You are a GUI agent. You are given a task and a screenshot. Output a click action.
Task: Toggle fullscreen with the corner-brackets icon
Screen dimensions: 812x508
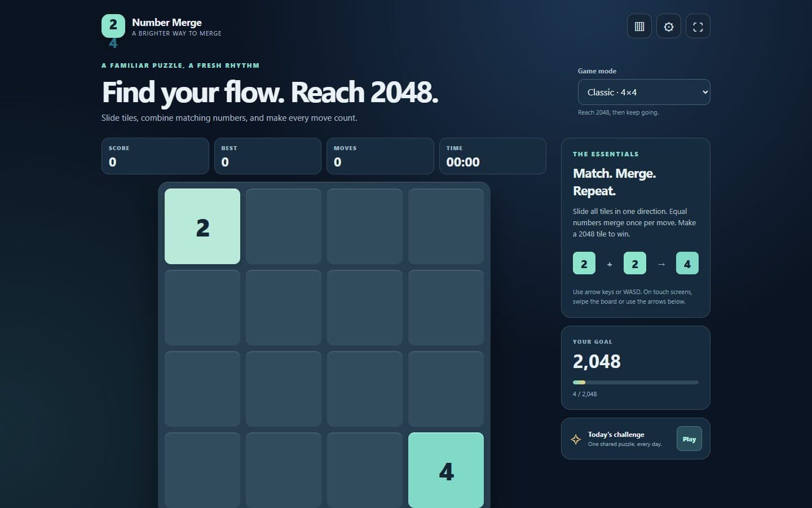point(698,27)
